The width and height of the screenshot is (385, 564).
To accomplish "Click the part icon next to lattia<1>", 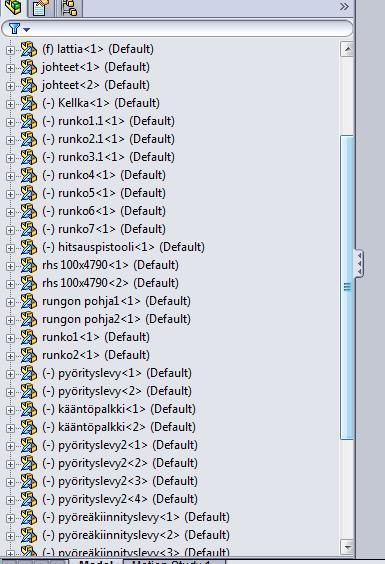I will point(28,49).
